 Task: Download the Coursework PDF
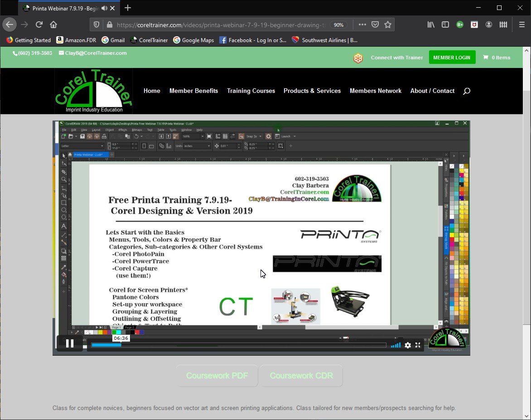(x=217, y=376)
